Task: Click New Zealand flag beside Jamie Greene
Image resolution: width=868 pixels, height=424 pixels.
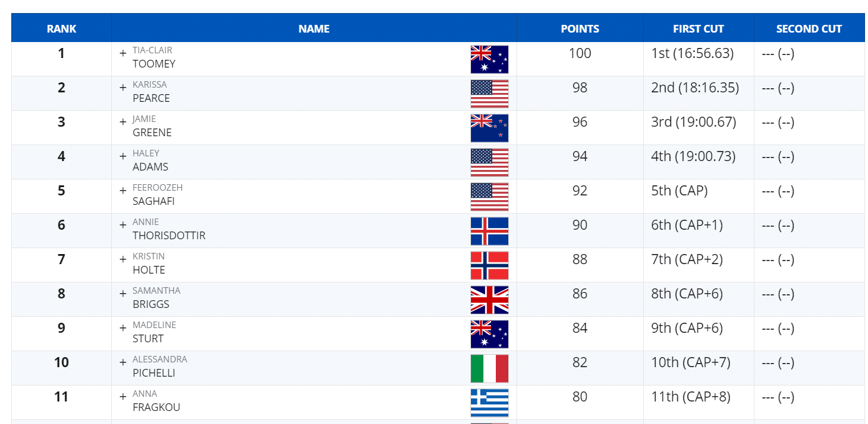Action: pyautogui.click(x=489, y=128)
